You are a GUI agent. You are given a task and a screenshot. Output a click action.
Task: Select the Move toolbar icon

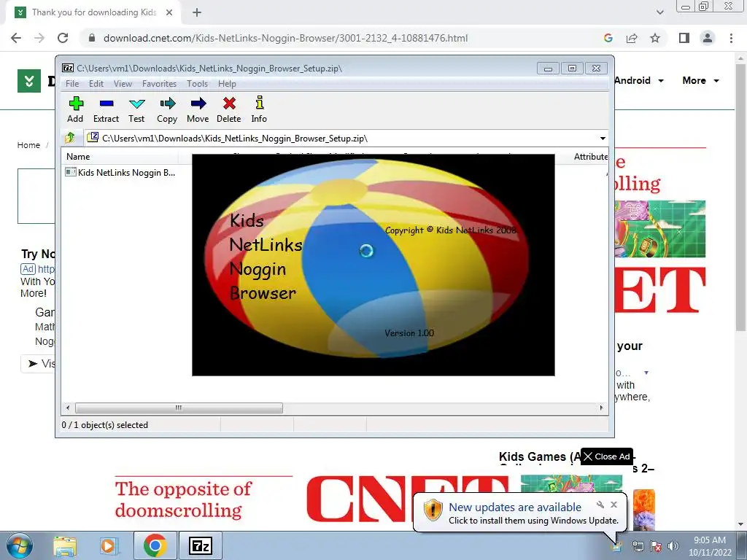(198, 109)
